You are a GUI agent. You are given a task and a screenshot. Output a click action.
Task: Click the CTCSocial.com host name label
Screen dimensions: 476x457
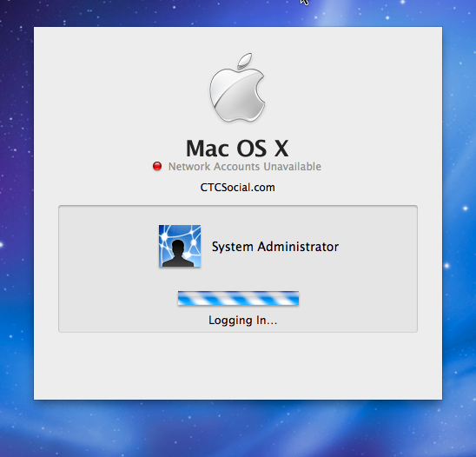pos(238,188)
